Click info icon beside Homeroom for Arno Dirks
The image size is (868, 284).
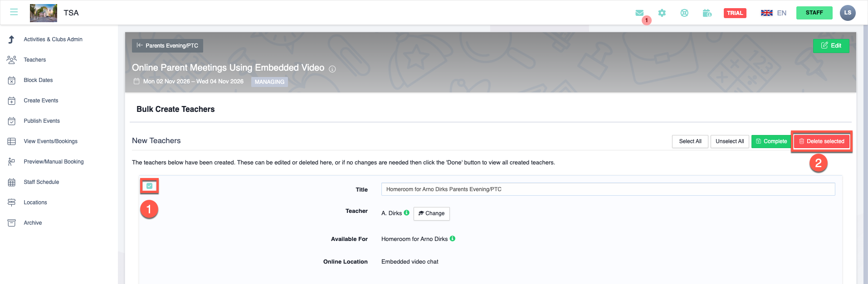coord(453,239)
